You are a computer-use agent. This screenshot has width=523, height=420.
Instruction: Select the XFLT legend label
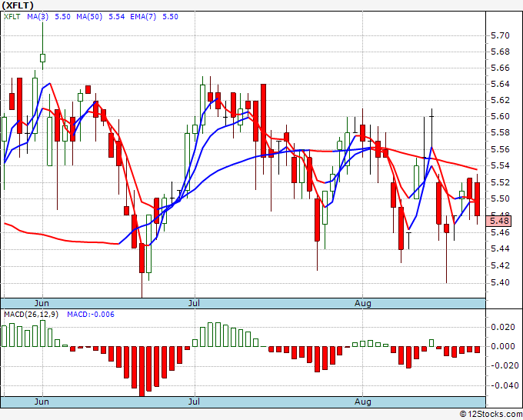point(12,16)
